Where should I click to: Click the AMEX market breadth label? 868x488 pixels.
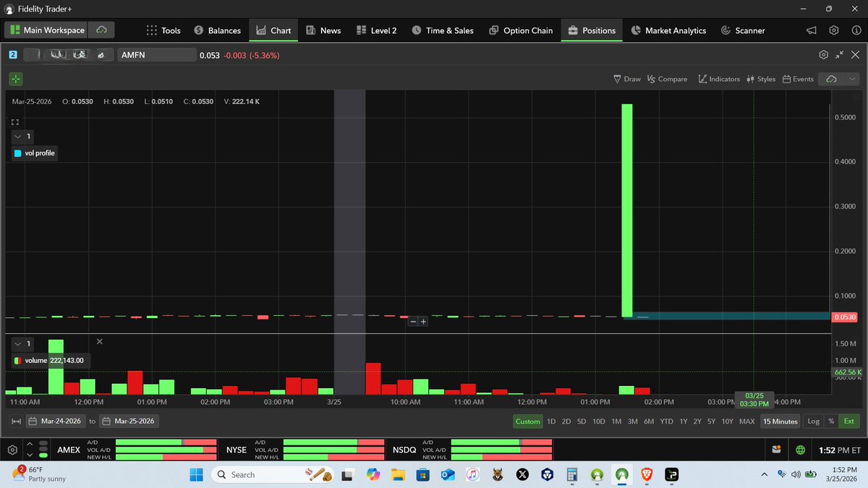pos(69,450)
